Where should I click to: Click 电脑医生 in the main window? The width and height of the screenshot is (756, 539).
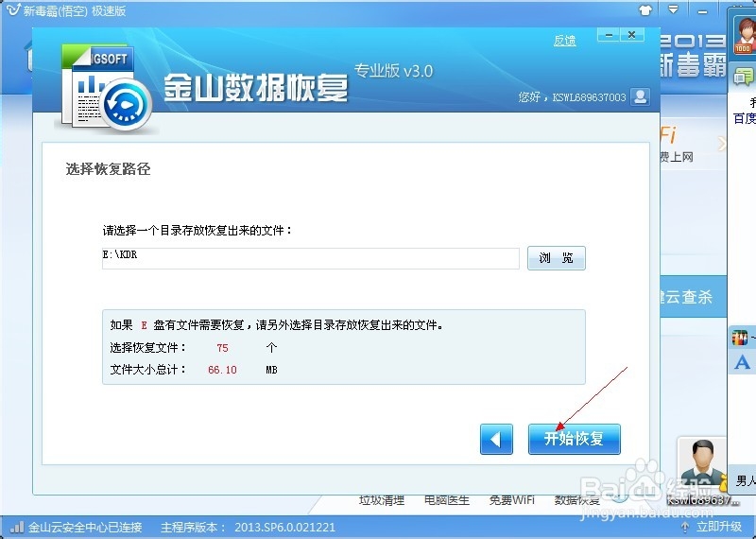446,500
